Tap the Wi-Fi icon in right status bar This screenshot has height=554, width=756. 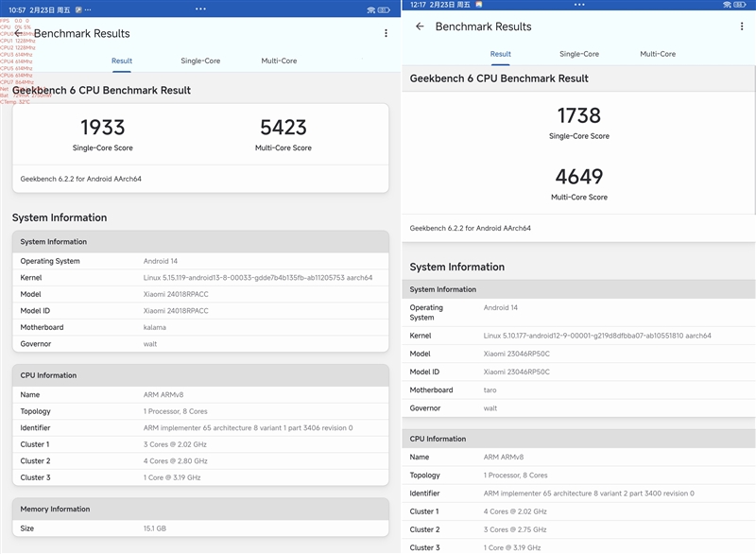[725, 5]
